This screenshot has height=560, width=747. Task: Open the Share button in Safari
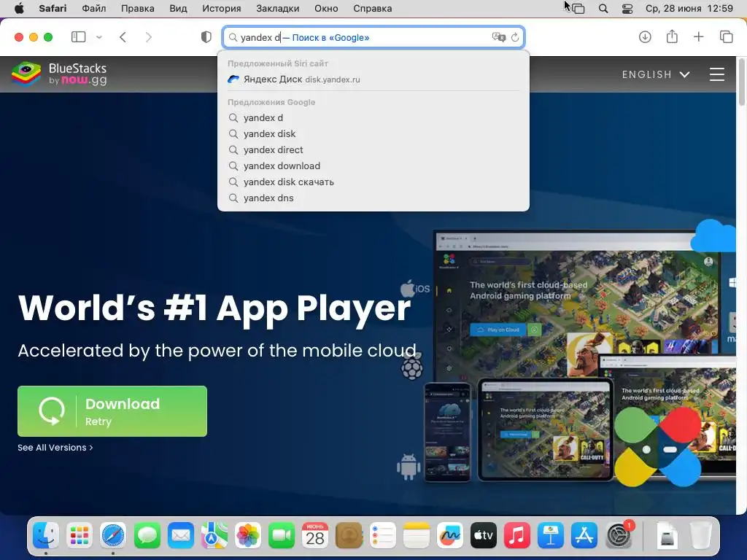click(672, 36)
